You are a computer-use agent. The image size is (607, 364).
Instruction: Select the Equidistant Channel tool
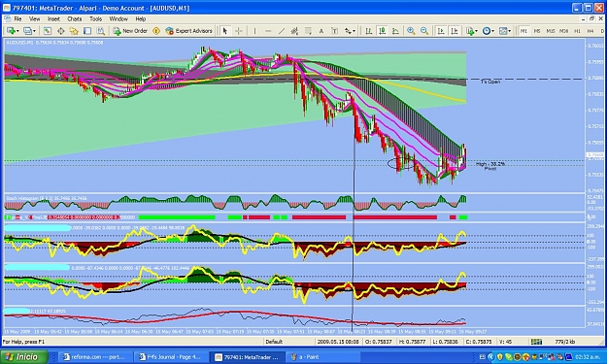tap(294, 31)
